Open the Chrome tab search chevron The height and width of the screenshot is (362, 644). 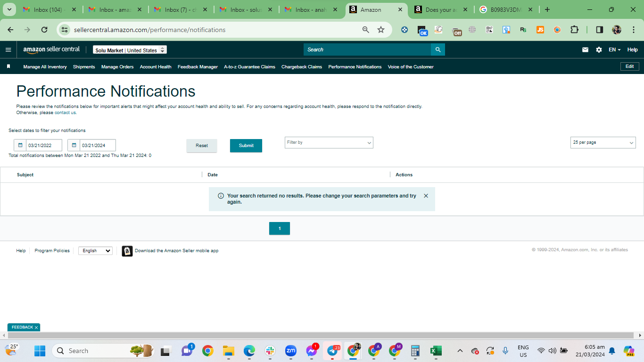(x=9, y=9)
